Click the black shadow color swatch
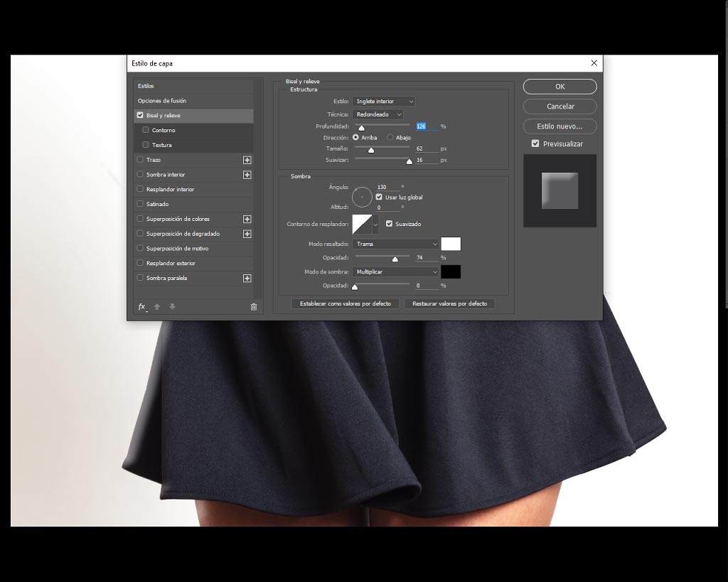The image size is (728, 582). click(x=451, y=272)
